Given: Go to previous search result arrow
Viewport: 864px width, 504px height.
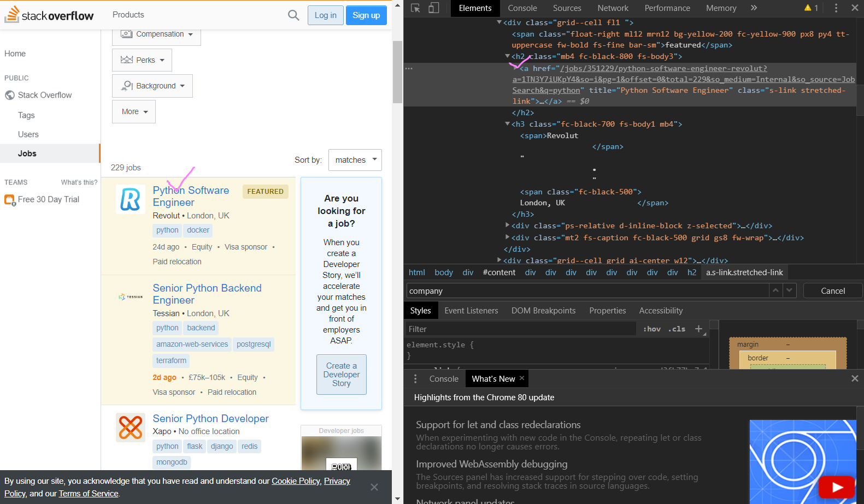Looking at the screenshot, I should (775, 290).
